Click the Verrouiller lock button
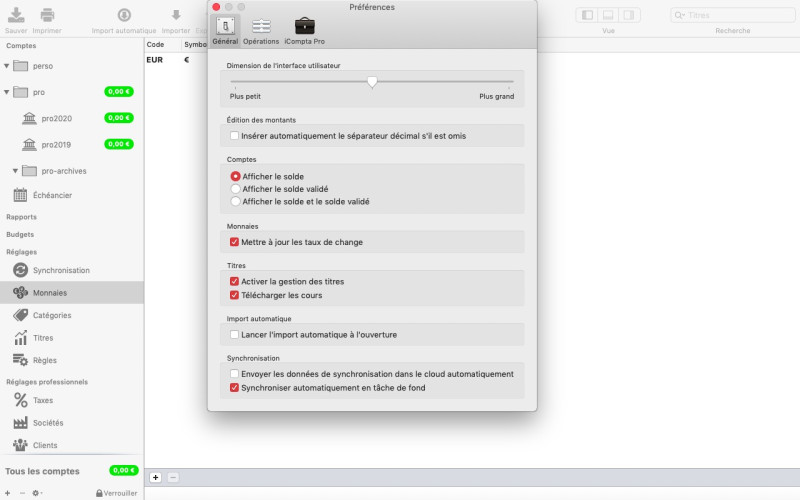 [x=116, y=493]
